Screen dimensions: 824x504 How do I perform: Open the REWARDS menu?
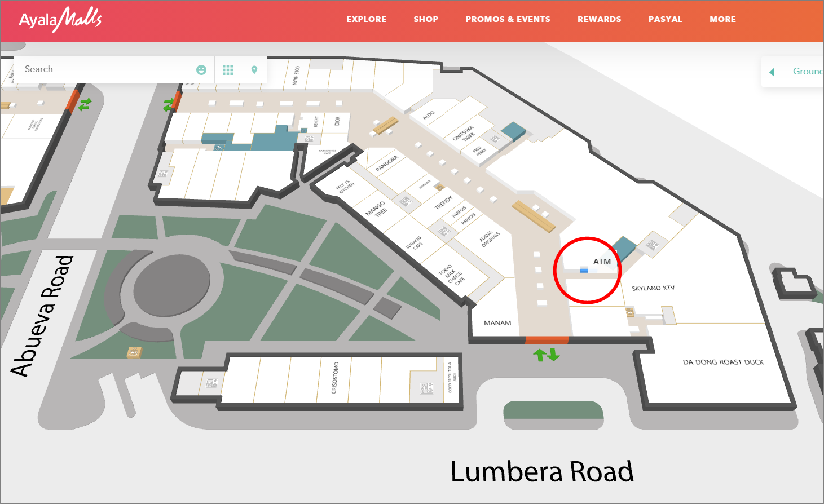point(600,19)
